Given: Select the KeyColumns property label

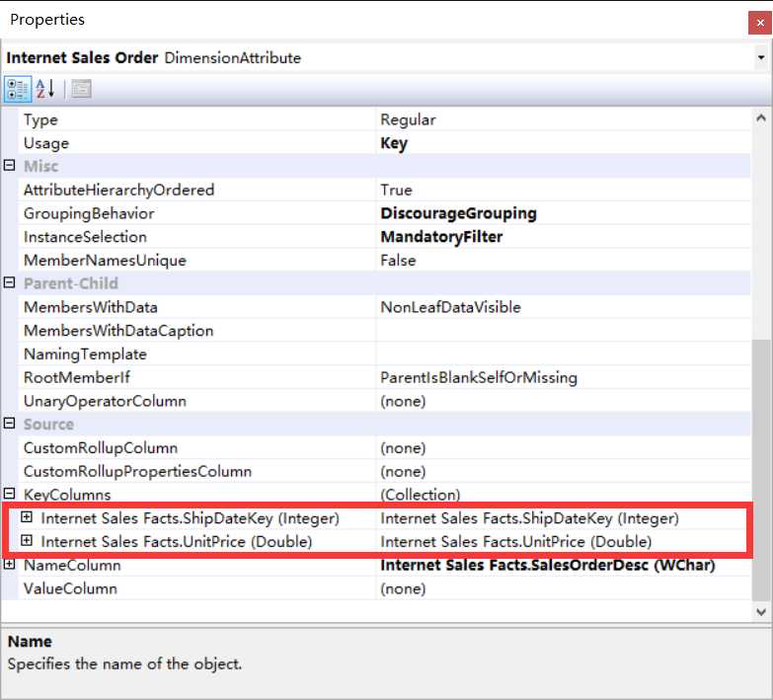Looking at the screenshot, I should pyautogui.click(x=67, y=495).
